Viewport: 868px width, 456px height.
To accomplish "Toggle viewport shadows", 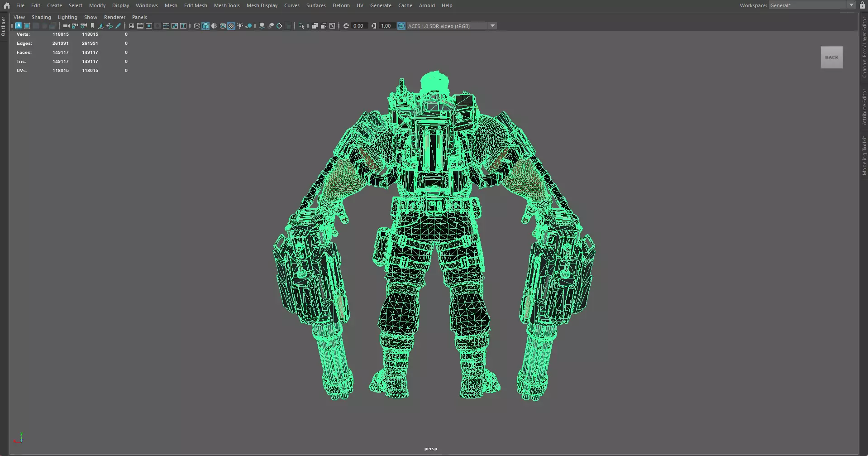I will tap(248, 26).
